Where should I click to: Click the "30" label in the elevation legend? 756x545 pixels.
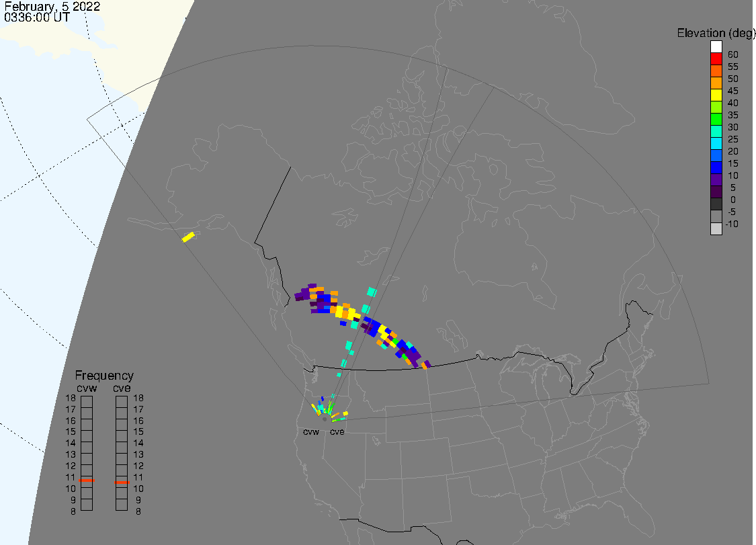point(733,127)
